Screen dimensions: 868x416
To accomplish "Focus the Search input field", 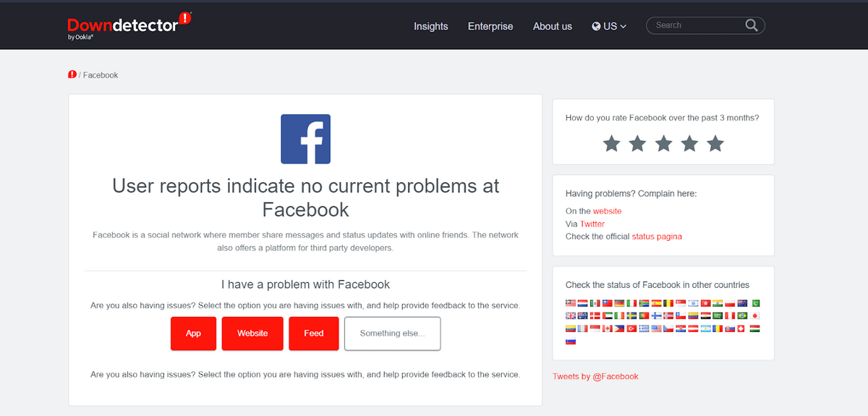I will [x=694, y=25].
